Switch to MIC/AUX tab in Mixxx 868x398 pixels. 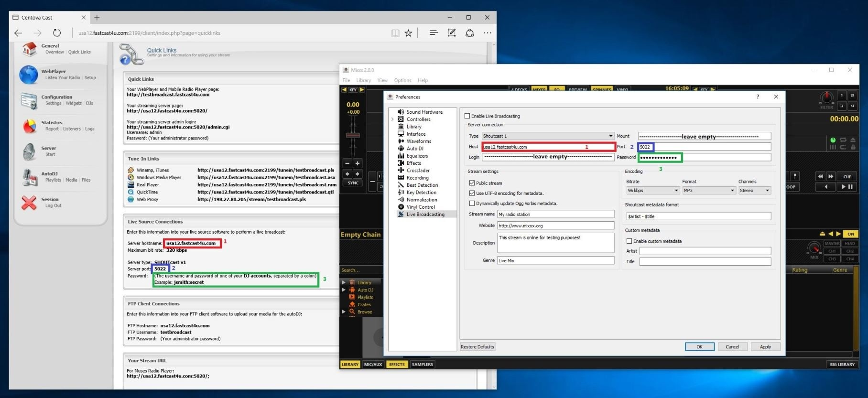click(x=373, y=365)
